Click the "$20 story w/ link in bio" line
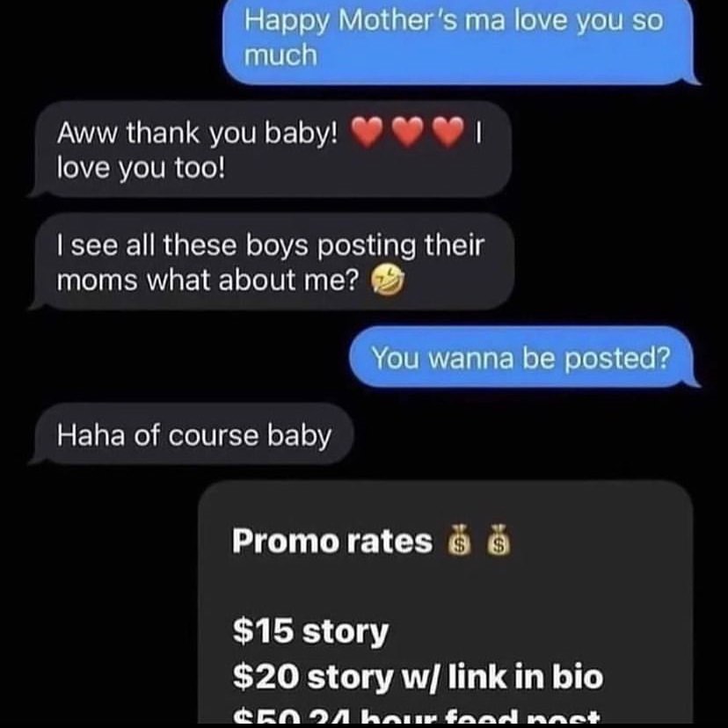This screenshot has height=728, width=728. 418,676
